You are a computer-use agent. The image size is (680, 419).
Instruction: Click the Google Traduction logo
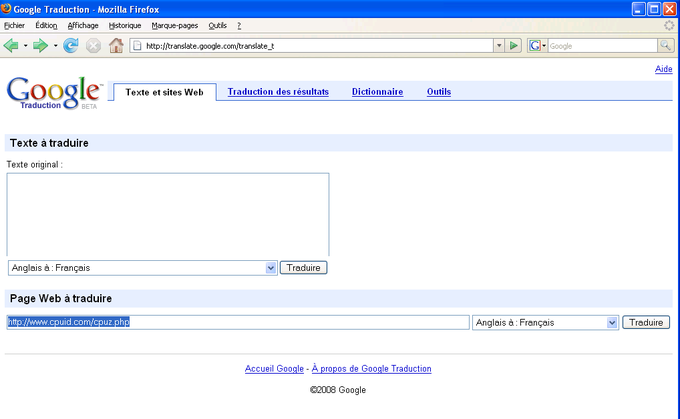pos(55,93)
